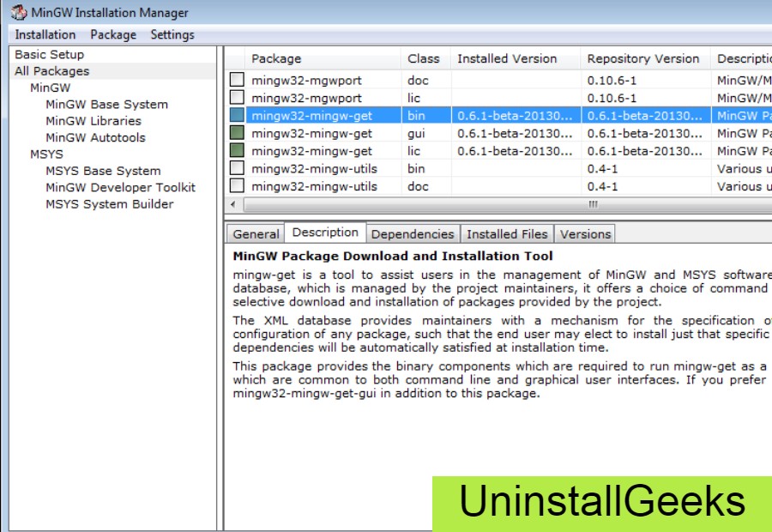The image size is (772, 532).
Task: Sort by Installed Version column header
Action: pos(516,58)
